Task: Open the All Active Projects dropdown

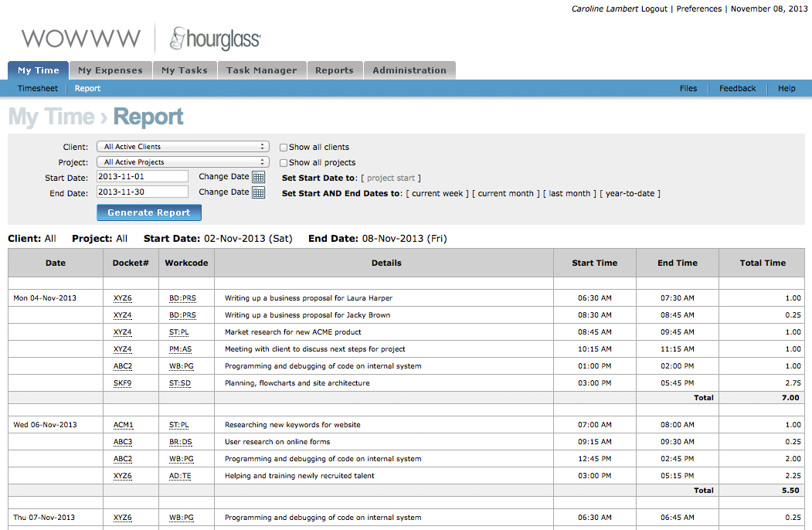Action: click(182, 162)
